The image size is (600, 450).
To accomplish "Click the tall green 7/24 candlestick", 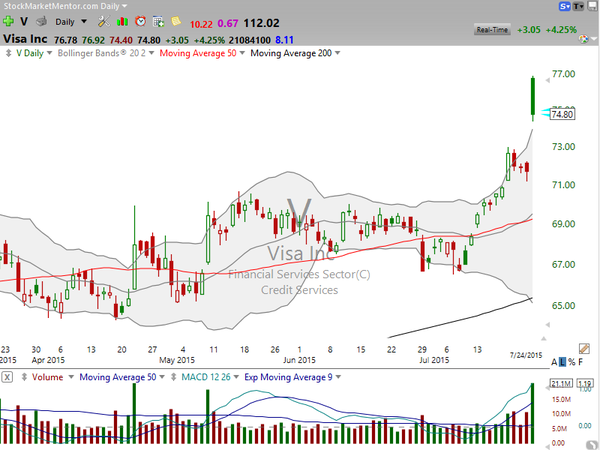I will pyautogui.click(x=533, y=96).
